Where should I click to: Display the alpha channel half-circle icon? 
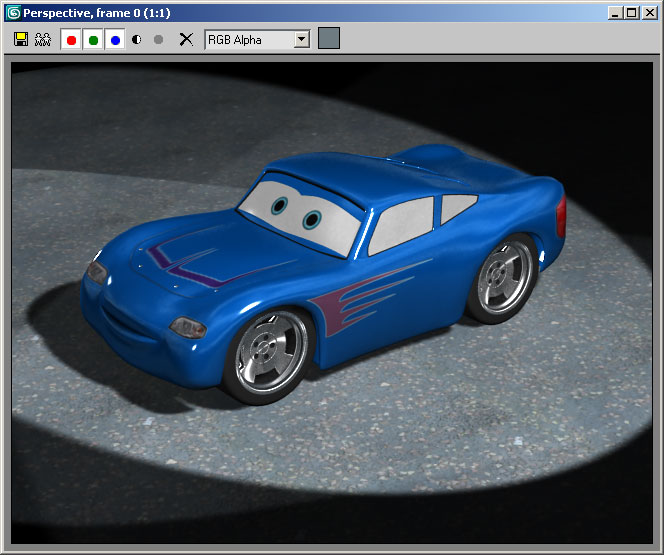tap(137, 40)
